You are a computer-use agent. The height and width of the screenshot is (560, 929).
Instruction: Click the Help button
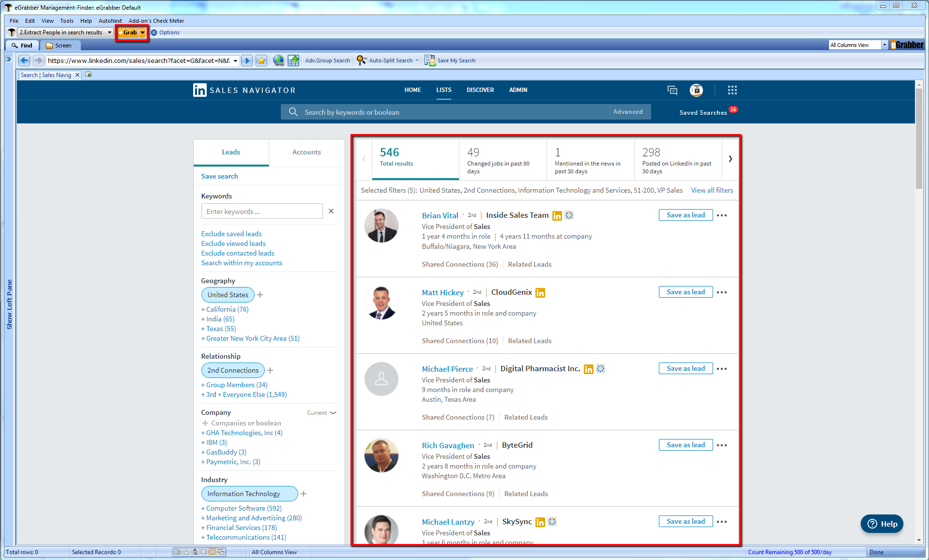(x=882, y=524)
